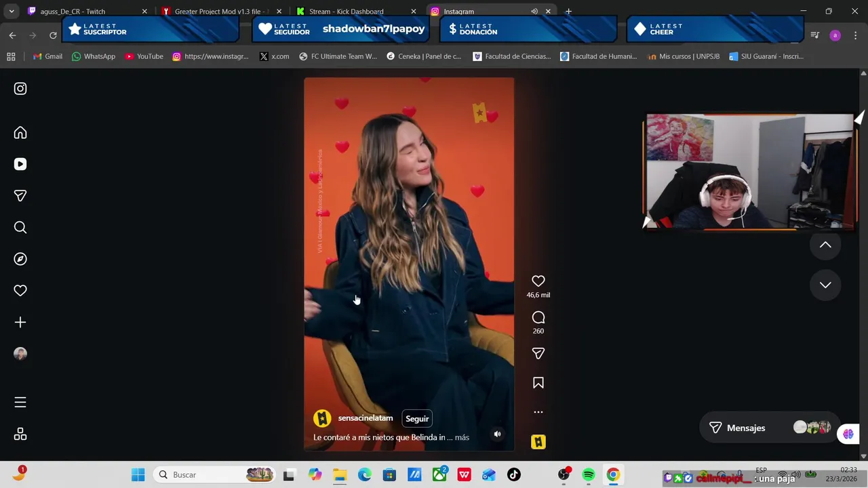Open profile avatar in the sidebar
Image resolution: width=868 pixels, height=488 pixels.
[x=20, y=354]
